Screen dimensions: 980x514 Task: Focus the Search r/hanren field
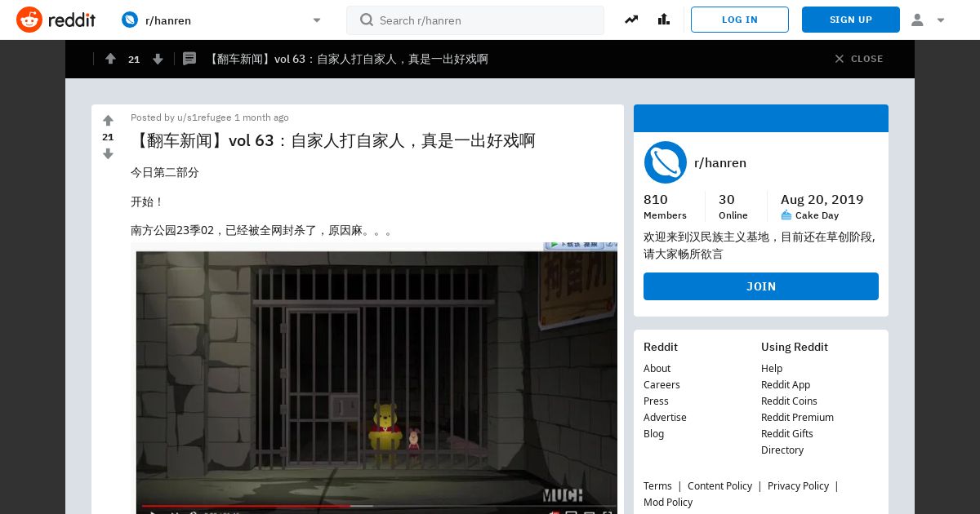coord(475,20)
